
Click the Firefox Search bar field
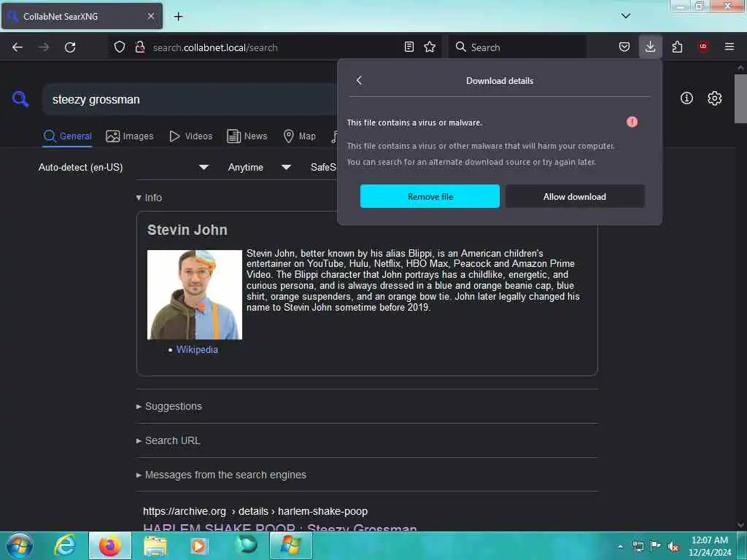coord(517,47)
